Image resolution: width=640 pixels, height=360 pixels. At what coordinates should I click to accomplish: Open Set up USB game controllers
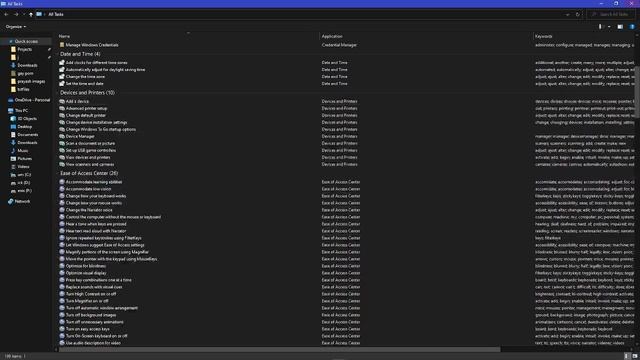pos(91,150)
